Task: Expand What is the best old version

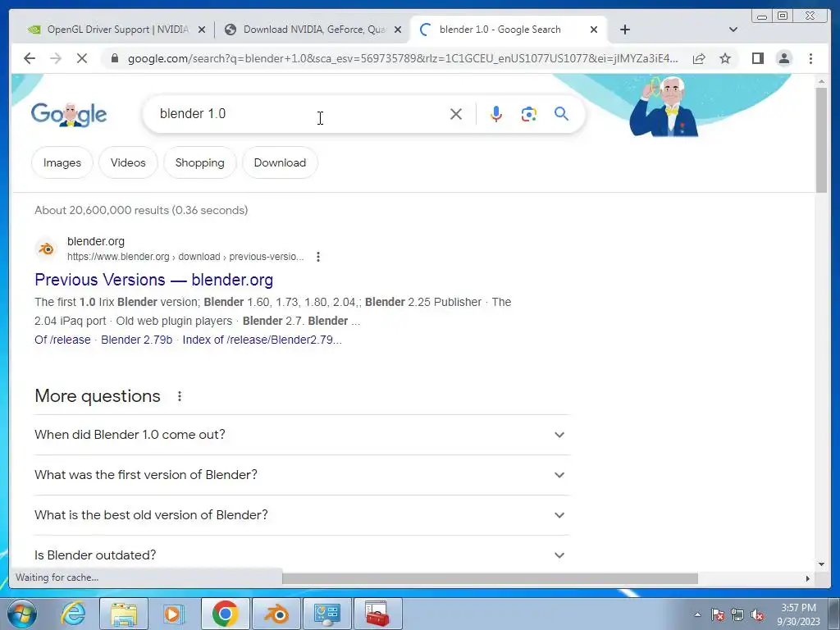Action: click(x=302, y=515)
